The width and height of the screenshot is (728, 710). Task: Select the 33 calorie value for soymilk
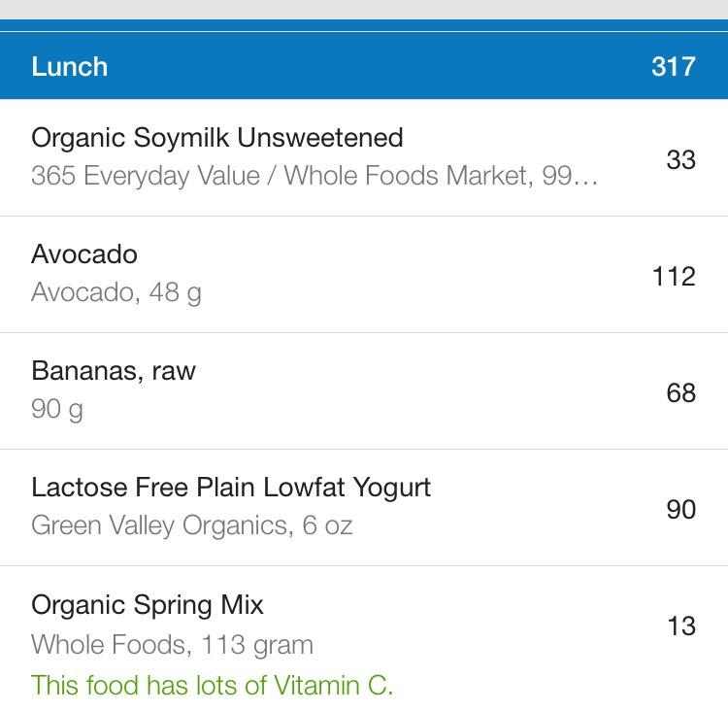(x=680, y=159)
